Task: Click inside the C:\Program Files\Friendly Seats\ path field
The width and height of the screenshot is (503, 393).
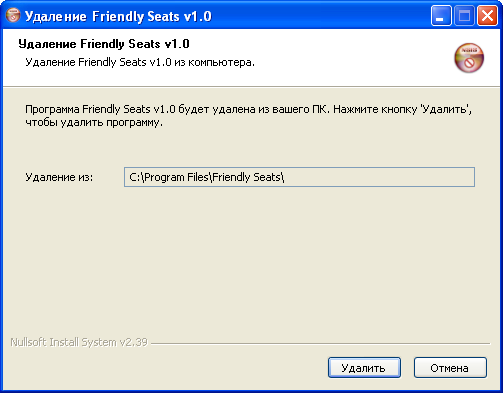Action: point(299,177)
